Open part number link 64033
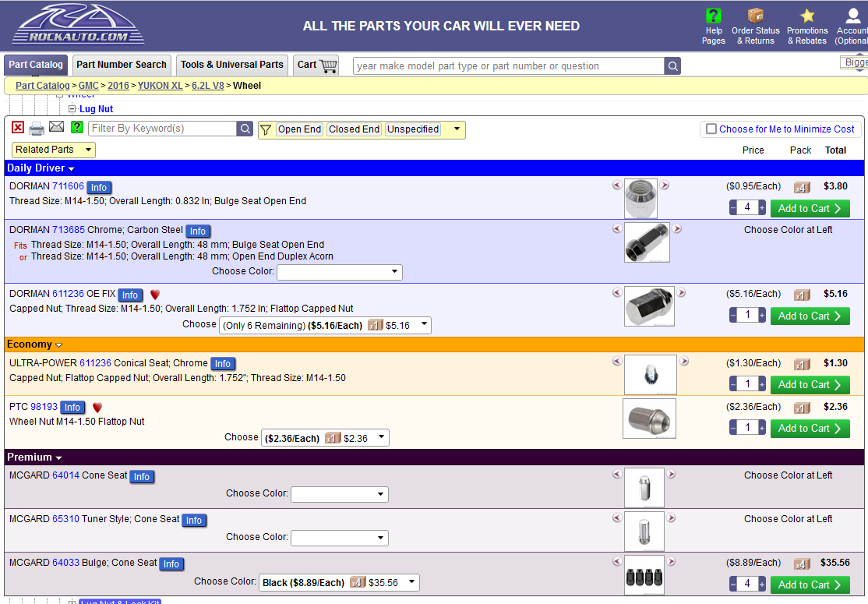This screenshot has width=868, height=604. [x=66, y=563]
